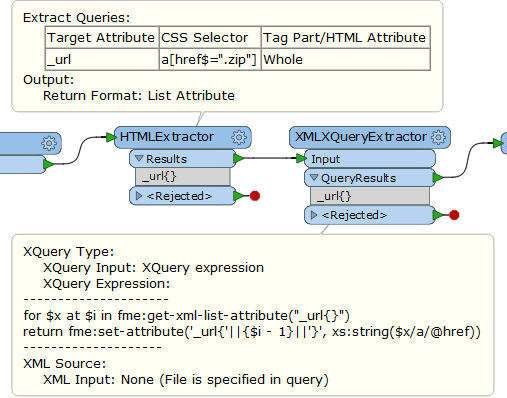This screenshot has width=507, height=398.
Task: Open HTMLExtractor parameters gear icon
Action: (x=239, y=137)
